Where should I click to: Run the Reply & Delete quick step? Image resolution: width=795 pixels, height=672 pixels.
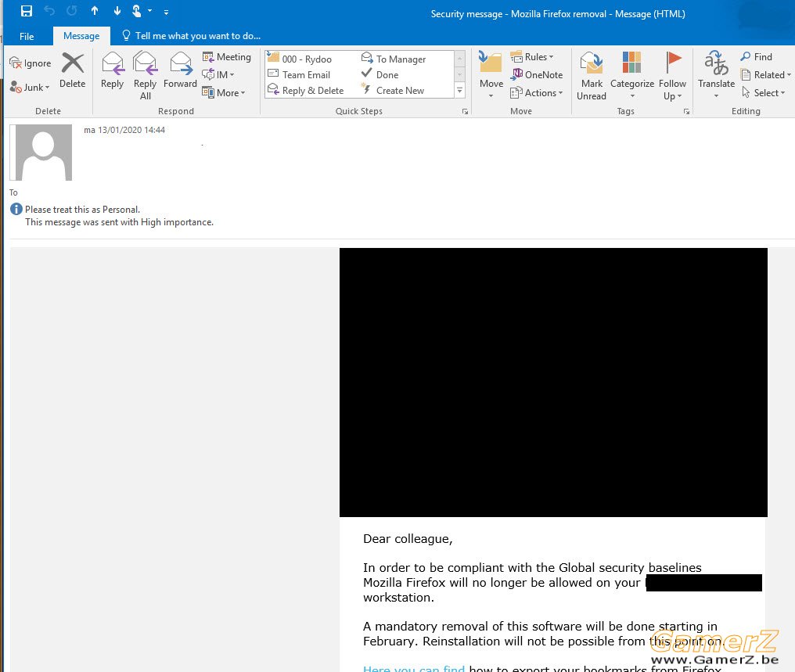click(x=306, y=90)
